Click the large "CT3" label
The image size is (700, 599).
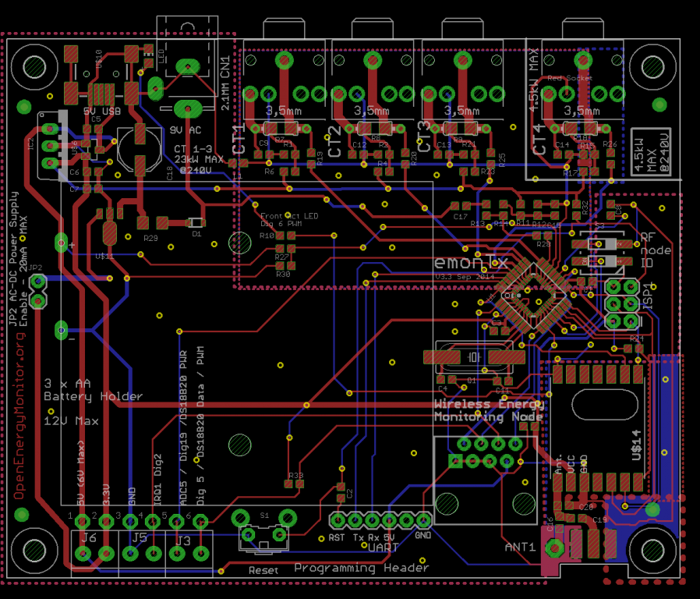coord(423,136)
